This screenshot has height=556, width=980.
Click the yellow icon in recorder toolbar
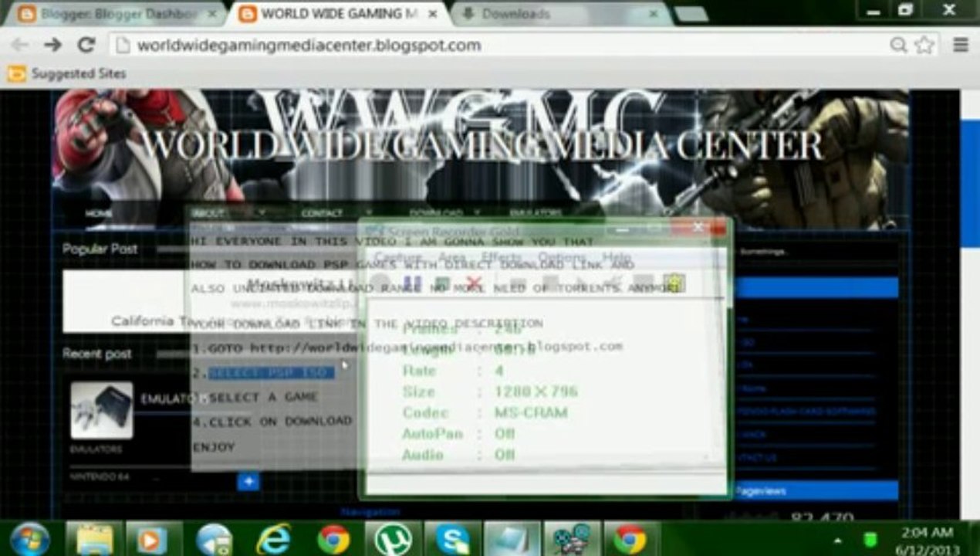click(x=674, y=283)
